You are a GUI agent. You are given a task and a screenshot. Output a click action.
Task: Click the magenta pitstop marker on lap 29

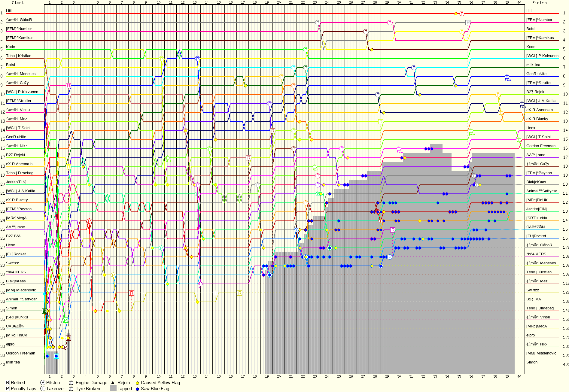(x=390, y=23)
